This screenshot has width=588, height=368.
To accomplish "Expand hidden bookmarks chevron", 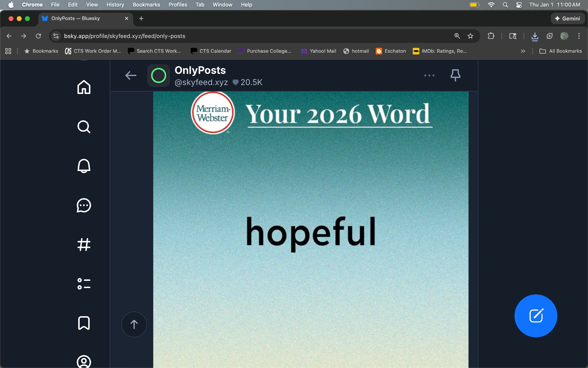I will tap(523, 51).
